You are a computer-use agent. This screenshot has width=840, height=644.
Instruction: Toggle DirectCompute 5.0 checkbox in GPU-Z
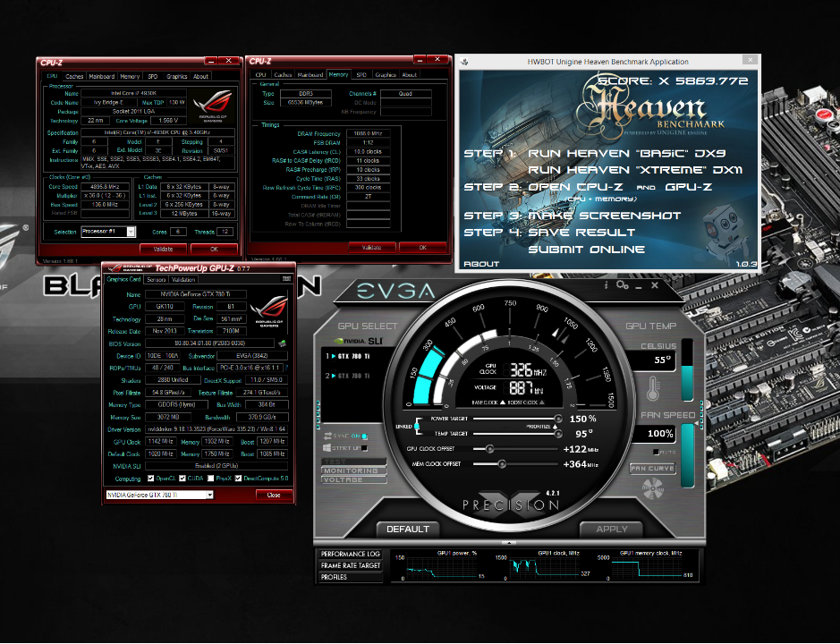coord(238,479)
